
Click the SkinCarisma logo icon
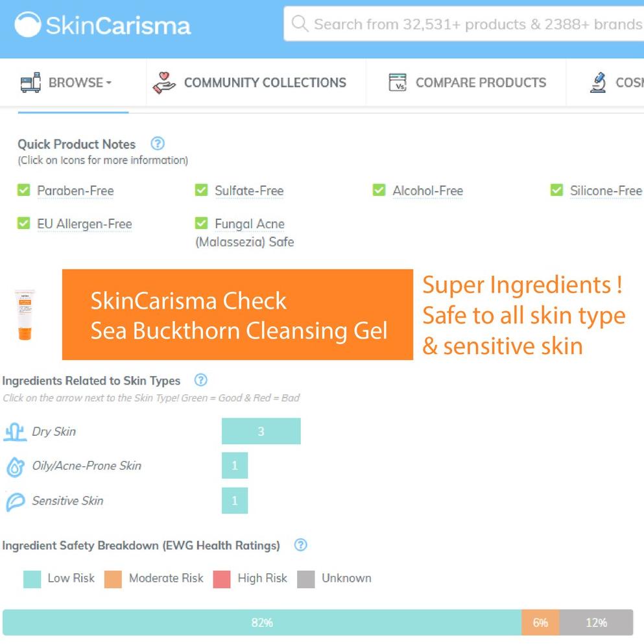click(27, 25)
